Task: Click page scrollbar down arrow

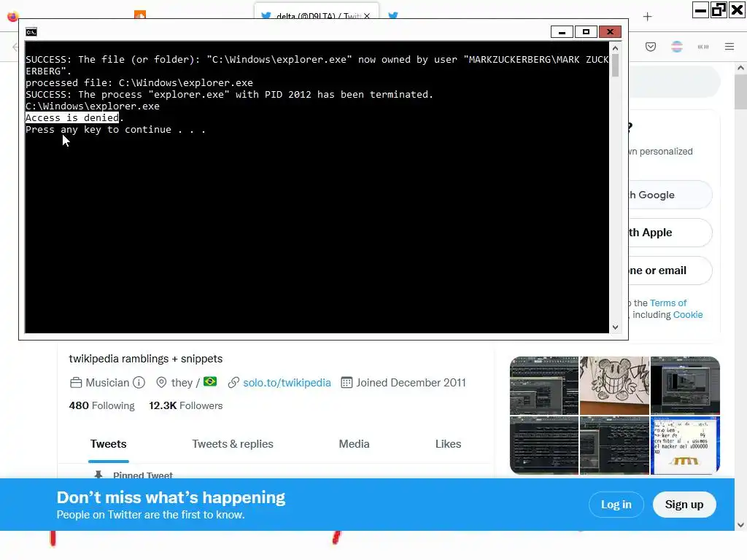Action: (740, 525)
